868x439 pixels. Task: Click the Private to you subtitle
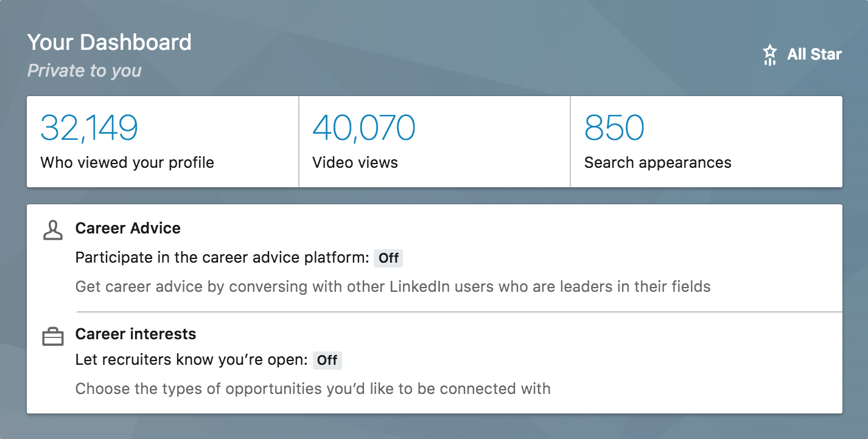[85, 71]
